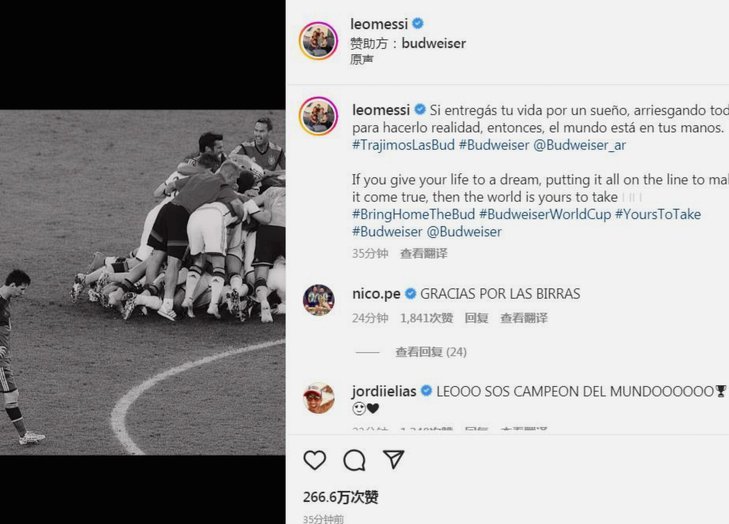729x524 pixels.
Task: Open the 266.6万 likes count list
Action: click(x=340, y=497)
